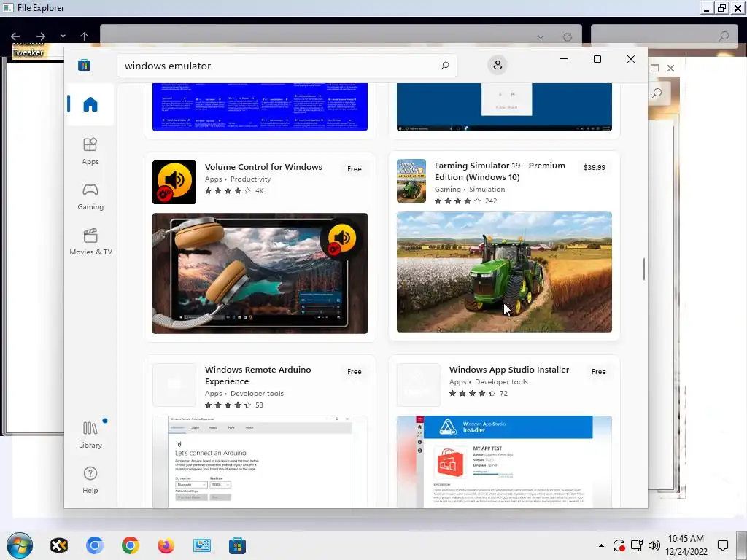Expand the File Explorer address bar dropdown

[541, 36]
